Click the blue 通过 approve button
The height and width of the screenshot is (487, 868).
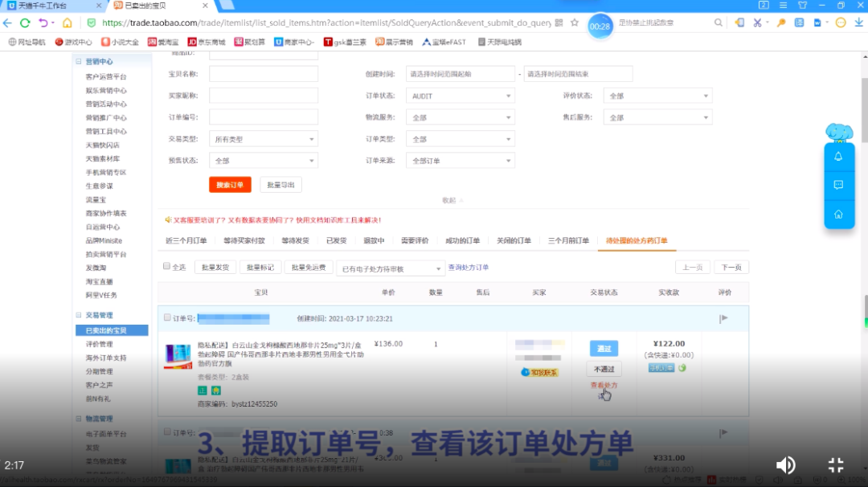[x=604, y=349]
